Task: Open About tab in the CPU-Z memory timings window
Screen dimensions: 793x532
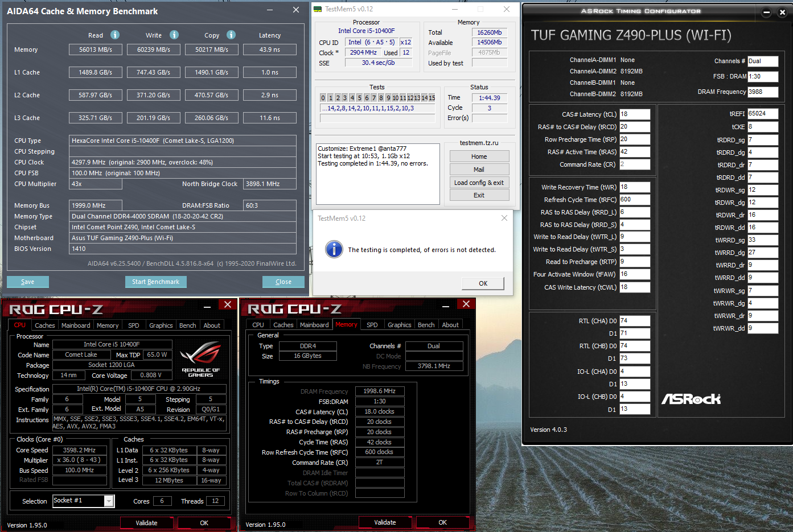Action: 450,325
